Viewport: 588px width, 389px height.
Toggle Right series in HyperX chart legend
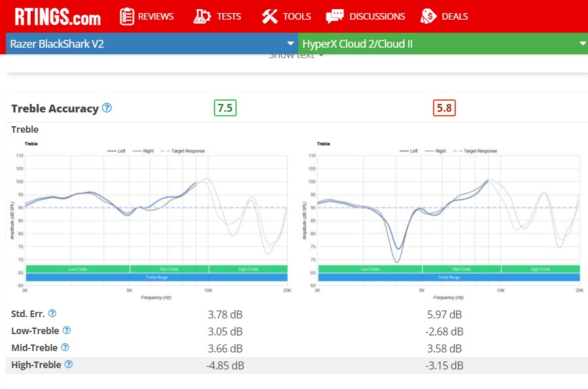coord(436,151)
